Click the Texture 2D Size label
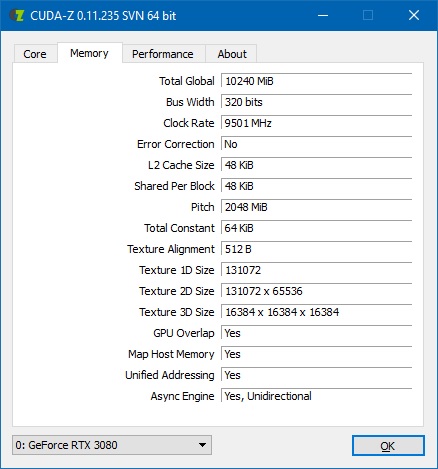 coord(177,291)
